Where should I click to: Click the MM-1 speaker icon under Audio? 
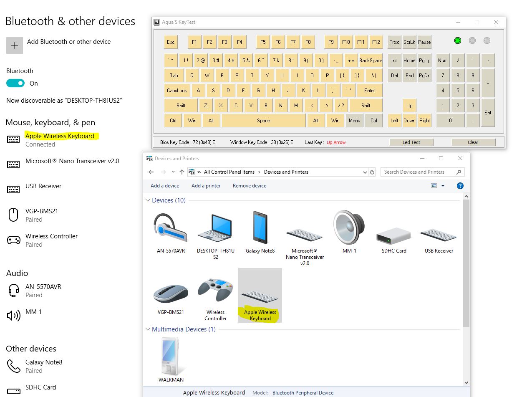(13, 316)
